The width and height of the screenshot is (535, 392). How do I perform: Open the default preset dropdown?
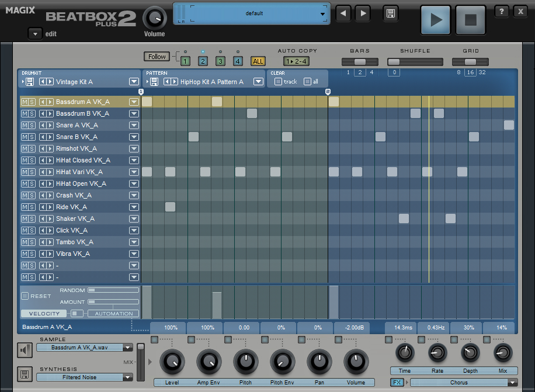coord(322,14)
